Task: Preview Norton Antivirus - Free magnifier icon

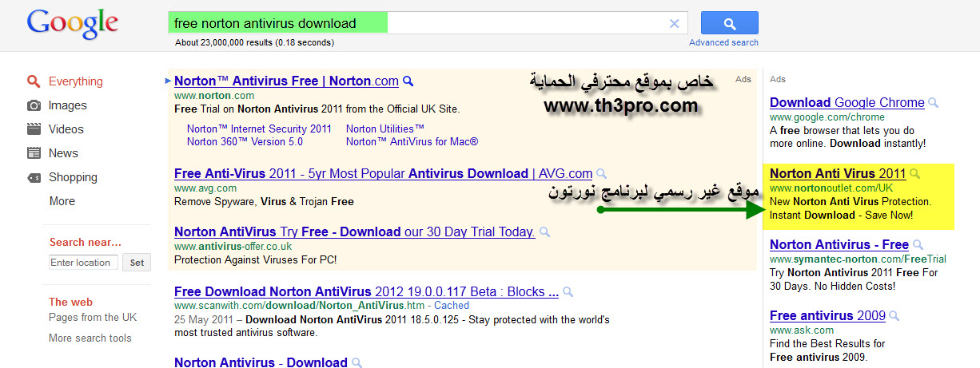Action: coord(918,244)
